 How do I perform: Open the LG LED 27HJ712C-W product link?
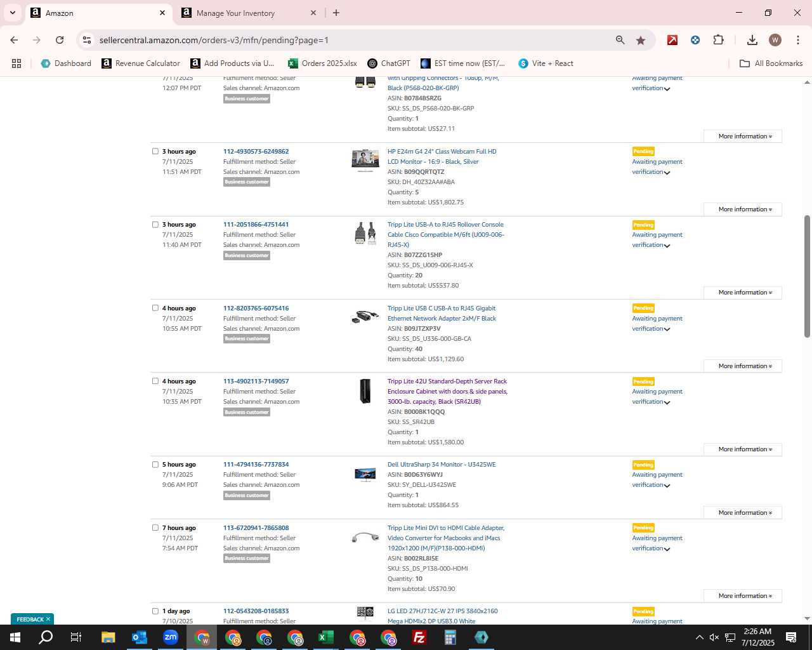pos(443,616)
